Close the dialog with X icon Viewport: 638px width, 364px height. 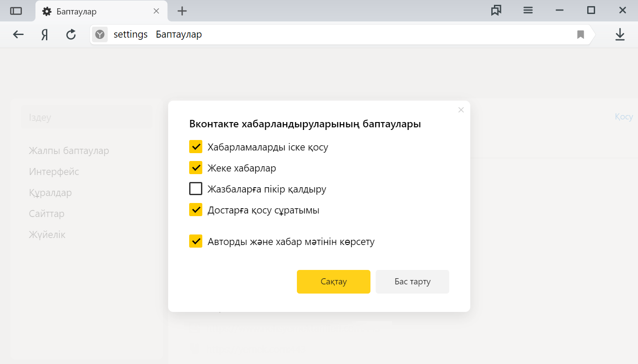coord(461,110)
